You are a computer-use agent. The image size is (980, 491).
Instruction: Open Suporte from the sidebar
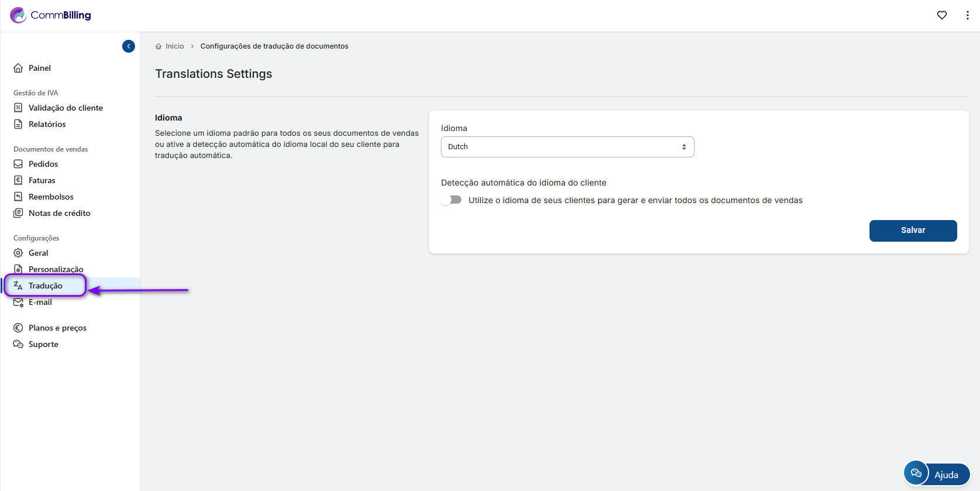[43, 344]
